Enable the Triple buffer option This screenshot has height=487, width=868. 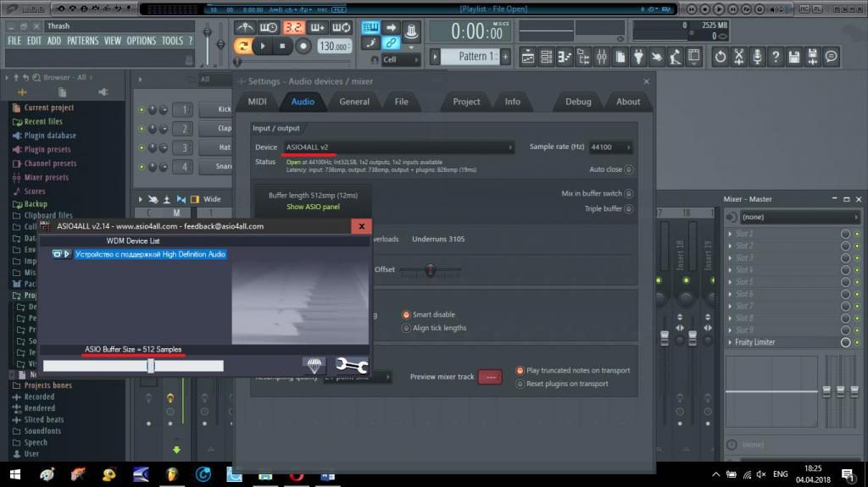(x=628, y=208)
